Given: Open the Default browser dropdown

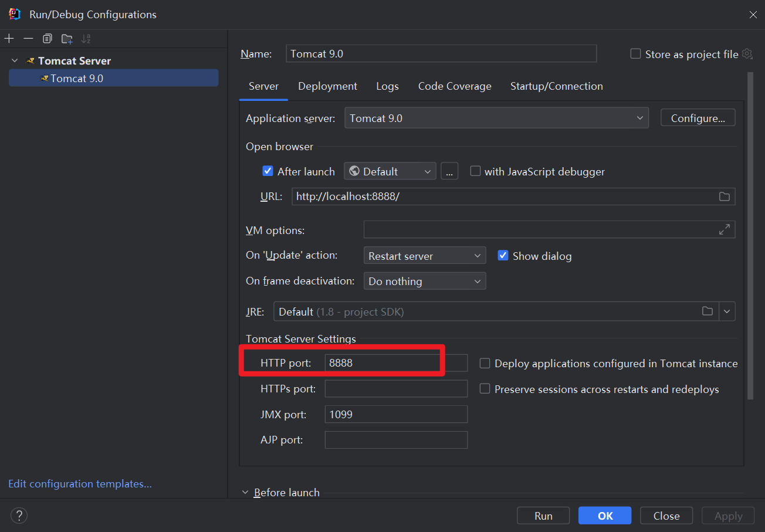Looking at the screenshot, I should [390, 171].
